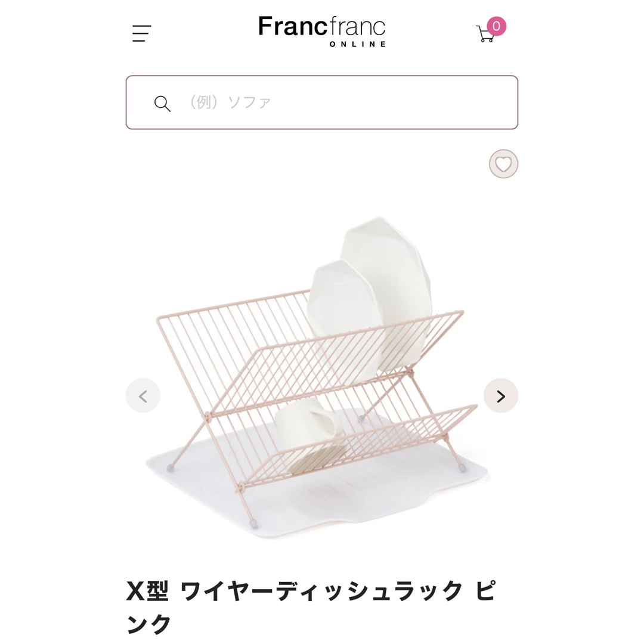Show the next product image
This screenshot has width=644, height=644.
tap(501, 396)
